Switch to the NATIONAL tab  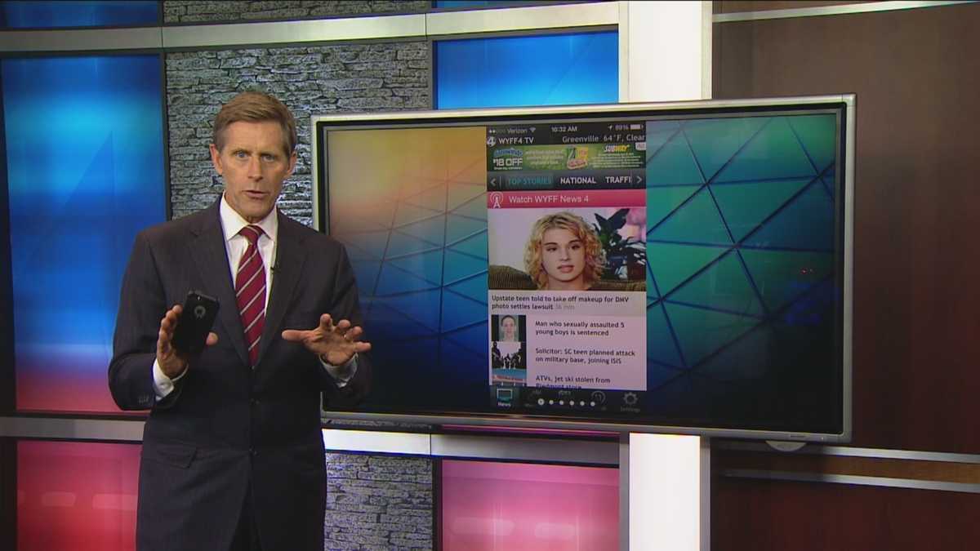(577, 180)
